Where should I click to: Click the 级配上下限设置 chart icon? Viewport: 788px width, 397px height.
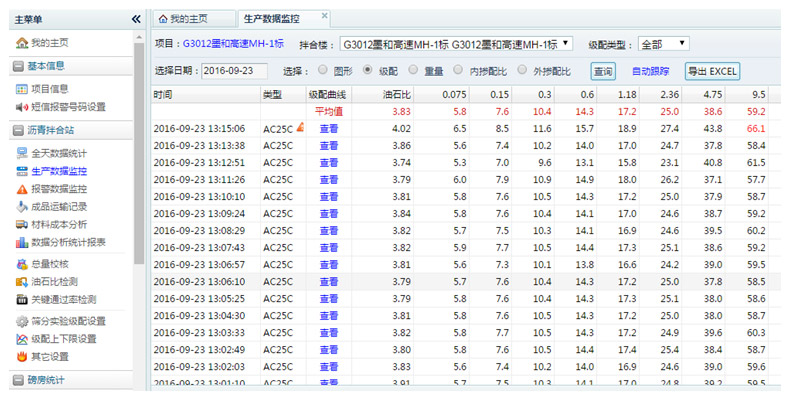[22, 339]
